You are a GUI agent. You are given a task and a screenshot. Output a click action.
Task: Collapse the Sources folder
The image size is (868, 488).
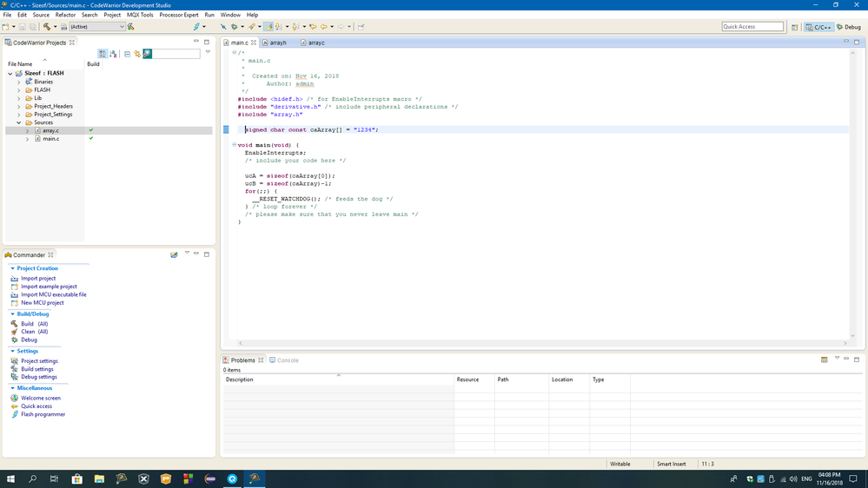pyautogui.click(x=19, y=122)
